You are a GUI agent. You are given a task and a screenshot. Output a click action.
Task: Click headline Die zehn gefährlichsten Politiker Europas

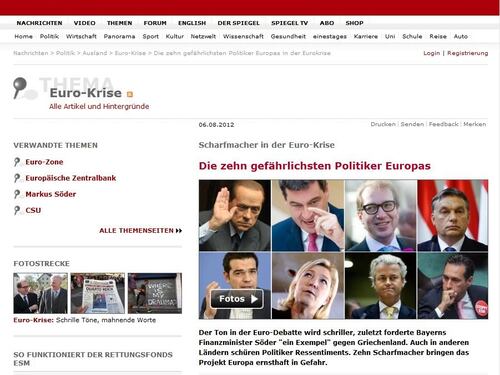(315, 166)
